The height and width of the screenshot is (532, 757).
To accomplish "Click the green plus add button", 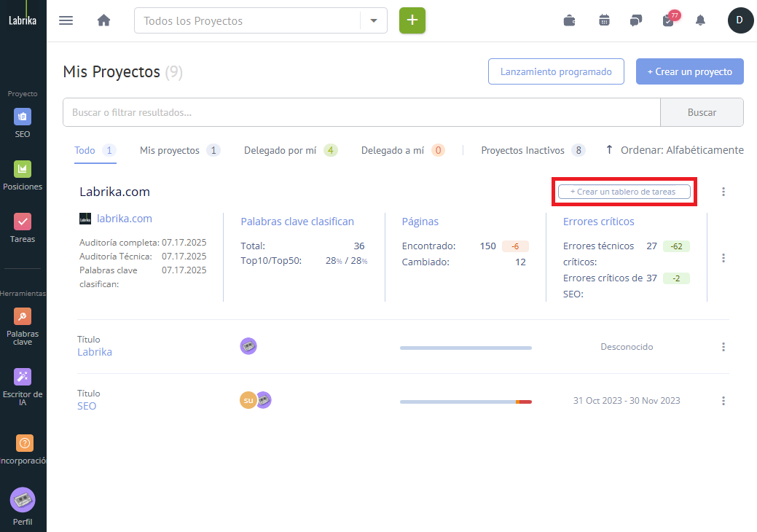I will coord(412,20).
